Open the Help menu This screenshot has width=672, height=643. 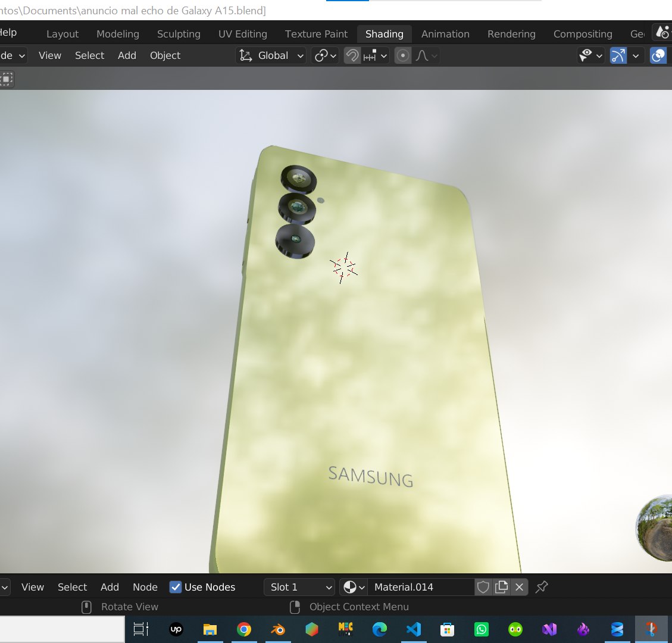8,32
